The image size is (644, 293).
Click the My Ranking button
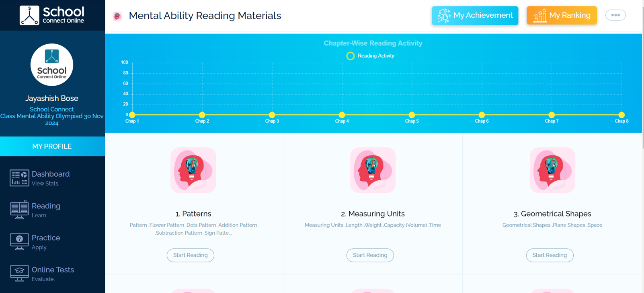tap(562, 16)
